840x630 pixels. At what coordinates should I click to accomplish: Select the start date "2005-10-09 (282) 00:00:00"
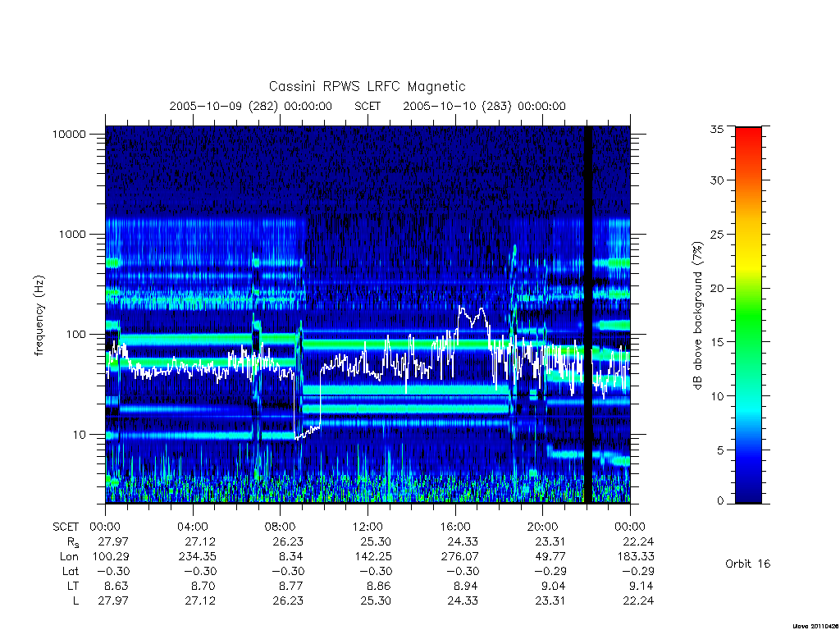coord(251,106)
